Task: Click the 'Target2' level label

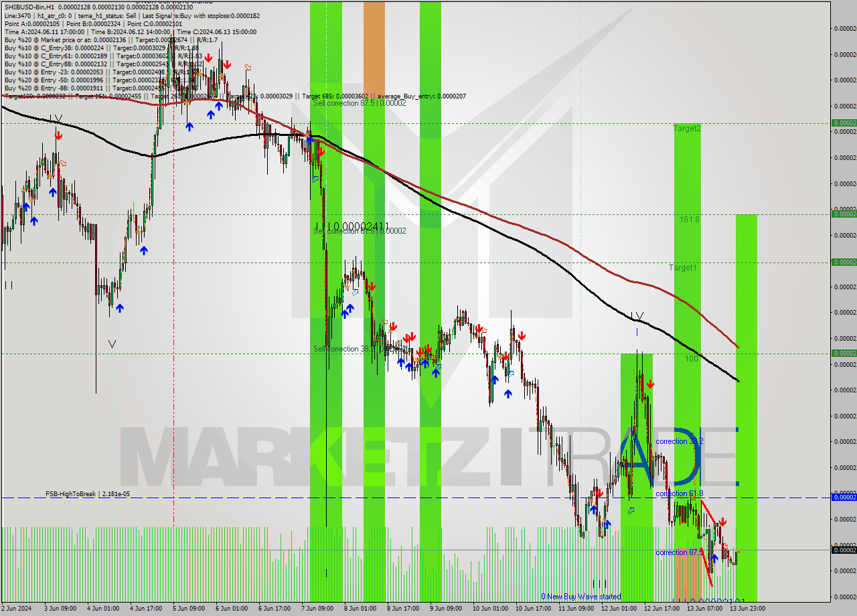Action: tap(687, 128)
